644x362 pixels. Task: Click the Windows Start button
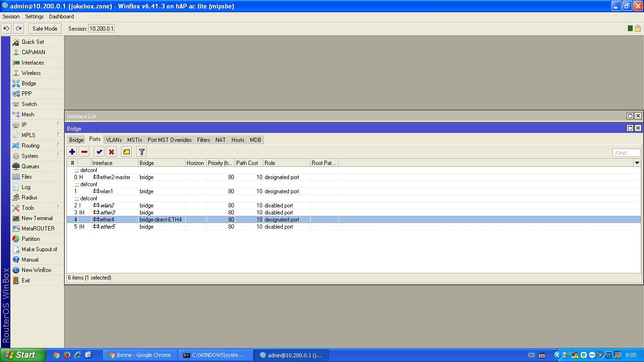click(23, 355)
